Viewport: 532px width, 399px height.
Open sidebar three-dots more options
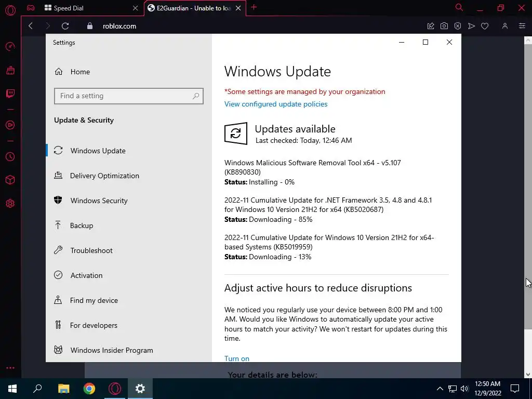pyautogui.click(x=10, y=368)
